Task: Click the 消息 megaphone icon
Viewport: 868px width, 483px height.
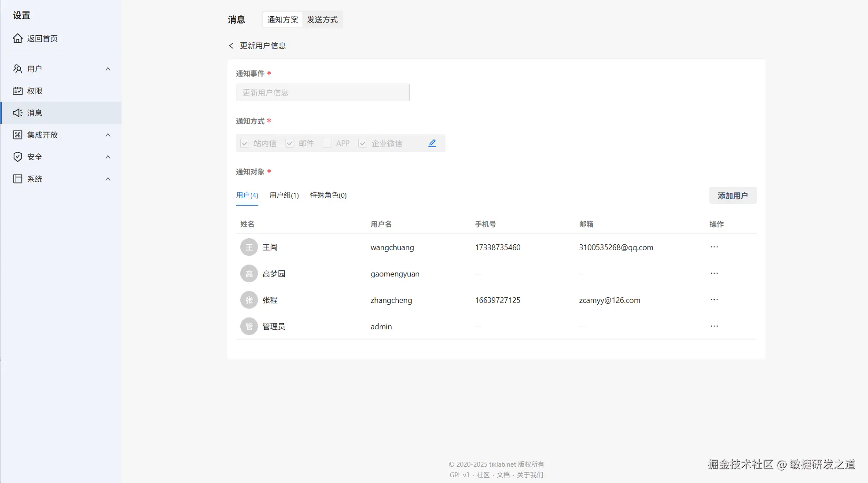Action: (18, 113)
